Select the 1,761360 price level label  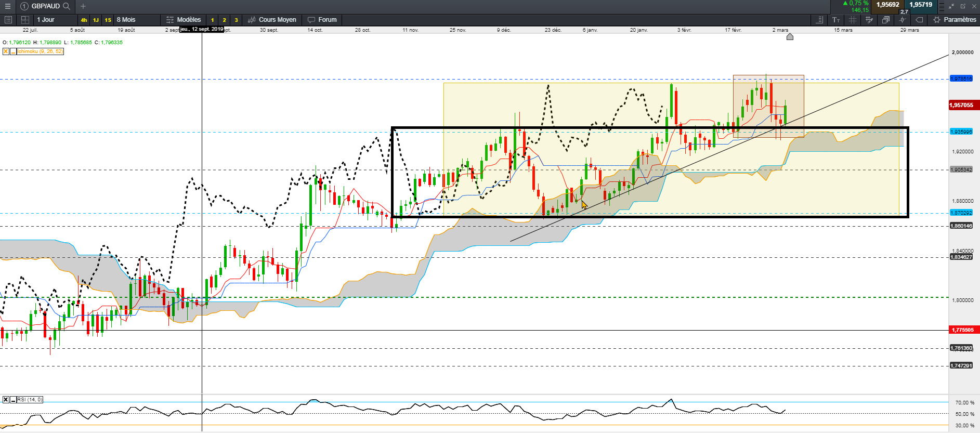[x=961, y=348]
